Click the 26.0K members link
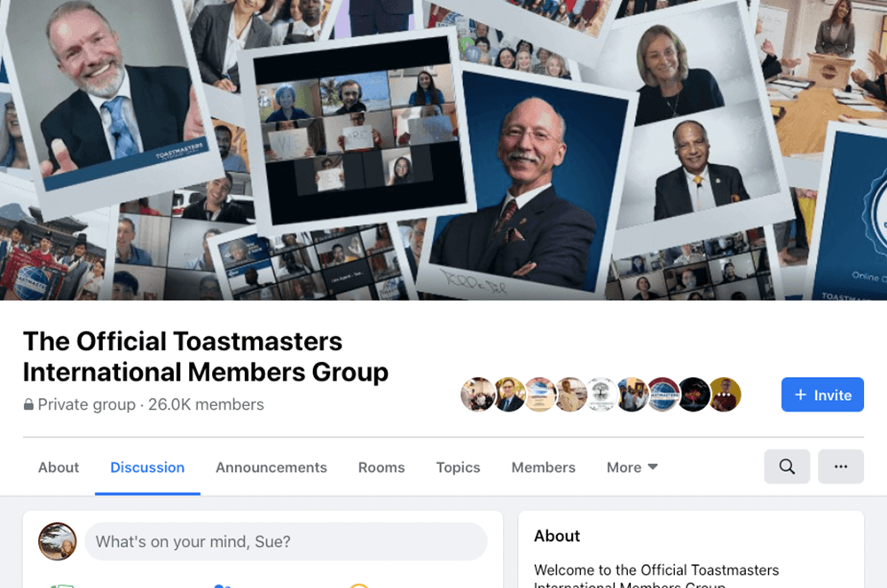 coord(206,404)
